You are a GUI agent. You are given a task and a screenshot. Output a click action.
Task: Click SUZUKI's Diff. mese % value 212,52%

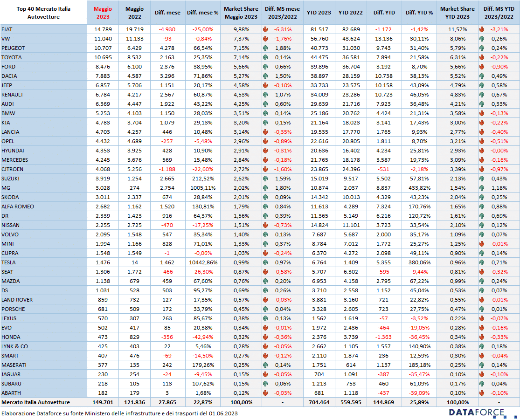click(203, 179)
